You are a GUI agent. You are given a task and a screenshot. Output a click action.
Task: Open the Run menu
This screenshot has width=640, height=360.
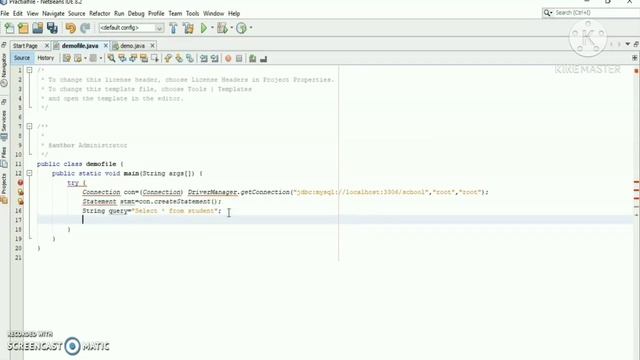point(119,13)
